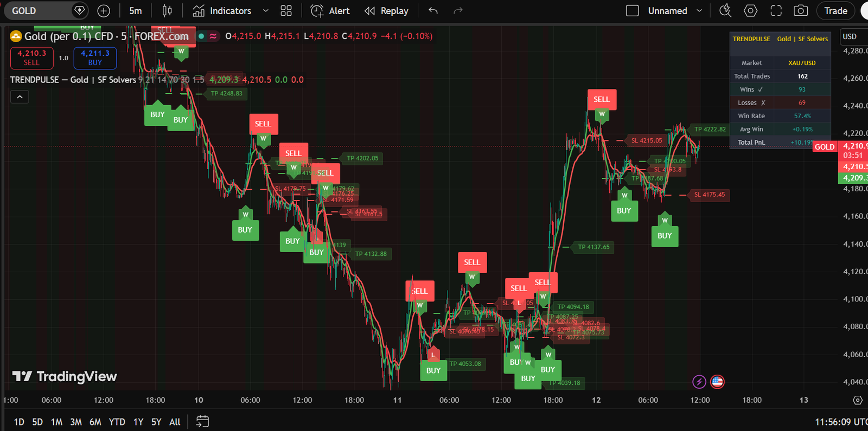Click the compare/add symbol plus icon

tap(104, 11)
